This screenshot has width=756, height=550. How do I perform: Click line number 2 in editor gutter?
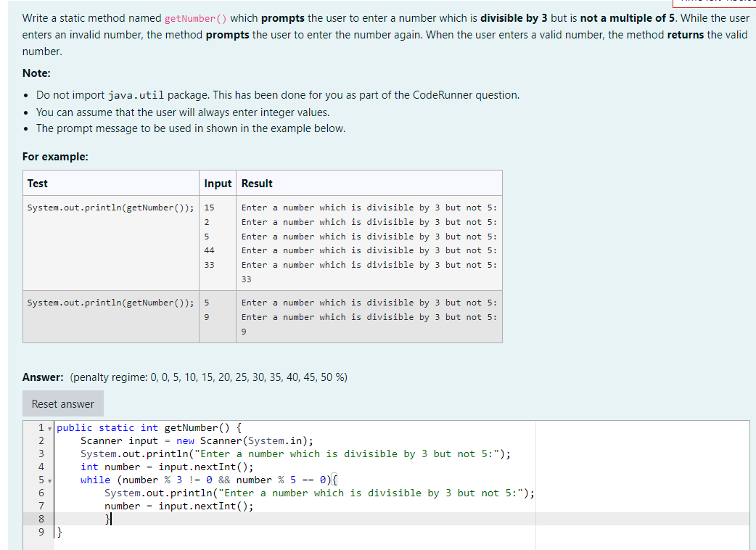[x=41, y=441]
